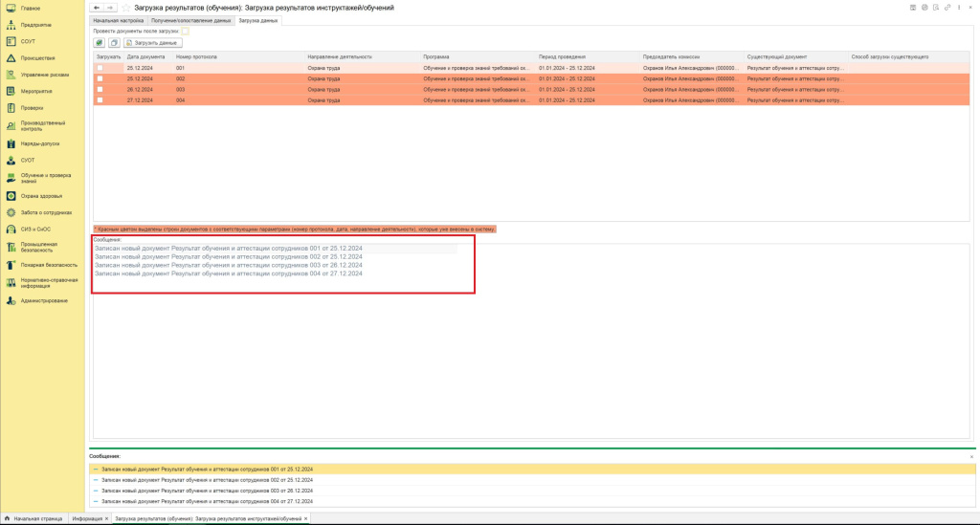Screen dimensions: 980x525
Task: Click the Дата документа column header
Action: (x=148, y=56)
